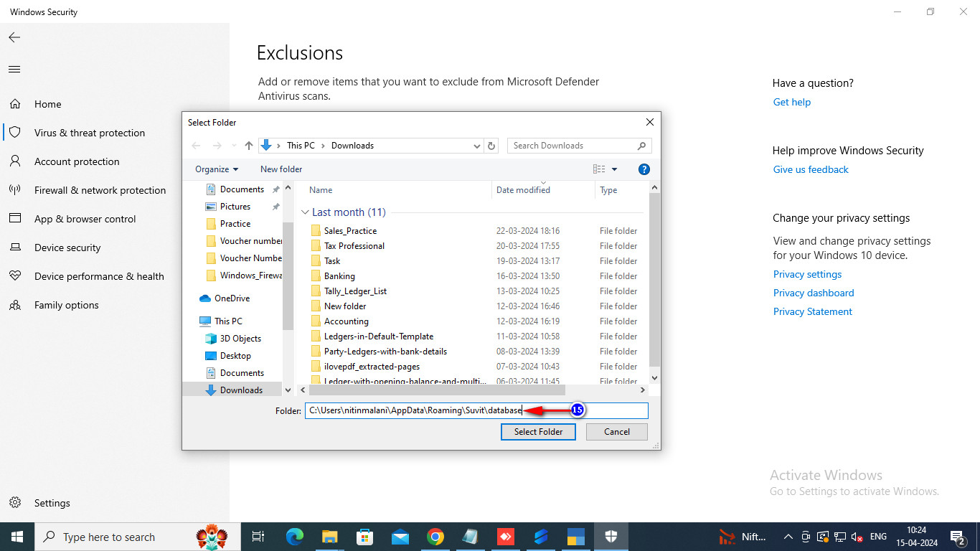This screenshot has width=980, height=551.
Task: Select the Task folder
Action: pos(332,261)
